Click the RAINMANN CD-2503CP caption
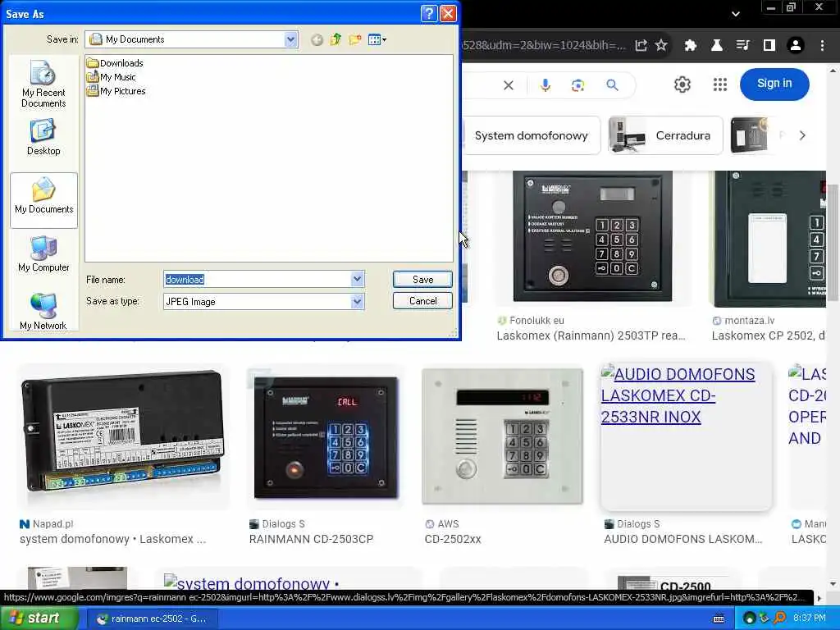This screenshot has width=840, height=630. (x=311, y=539)
